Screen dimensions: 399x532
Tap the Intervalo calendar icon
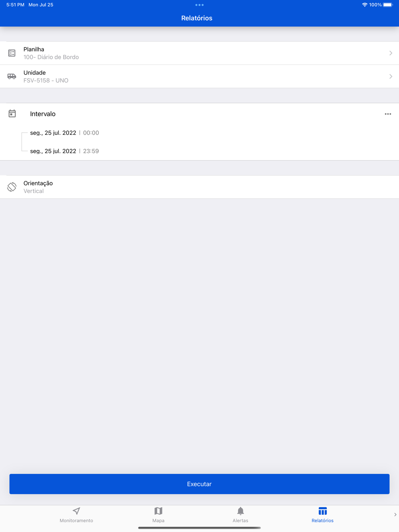pyautogui.click(x=12, y=114)
